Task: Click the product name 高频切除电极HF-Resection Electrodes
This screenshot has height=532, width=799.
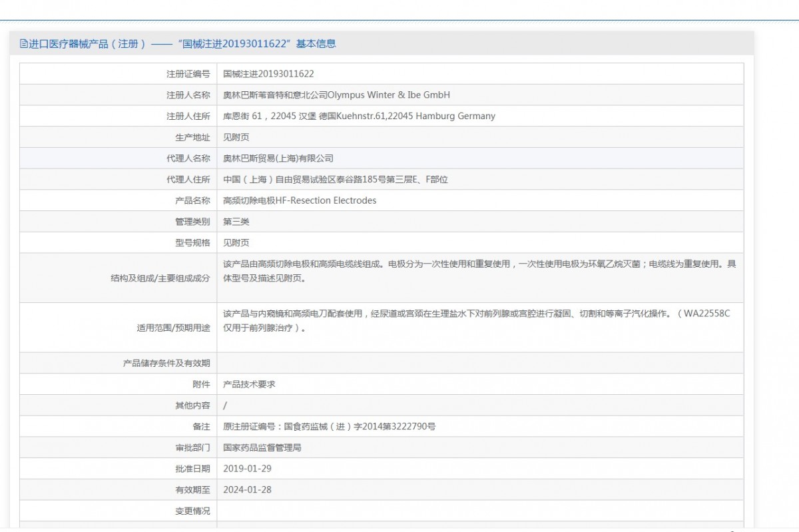Action: coord(300,200)
